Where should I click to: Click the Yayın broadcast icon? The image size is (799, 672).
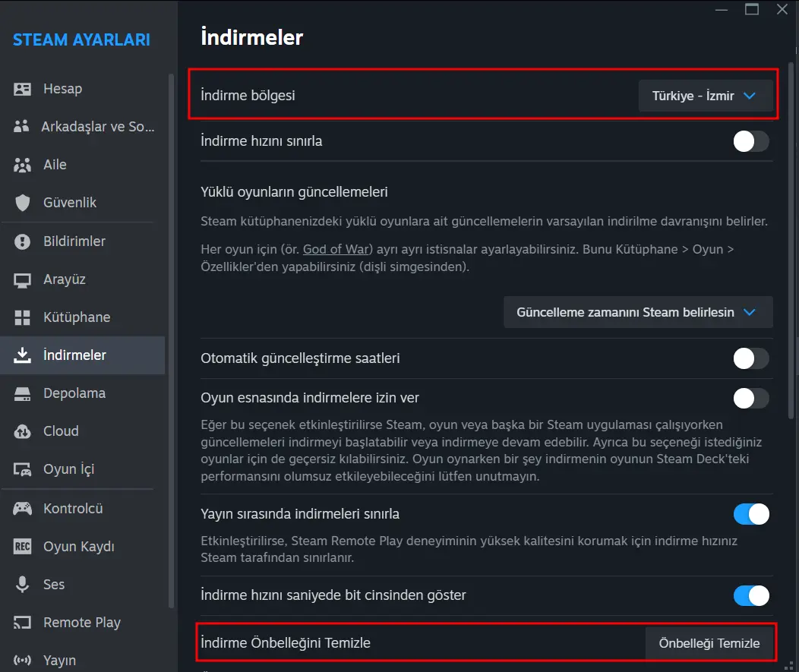coord(22,661)
